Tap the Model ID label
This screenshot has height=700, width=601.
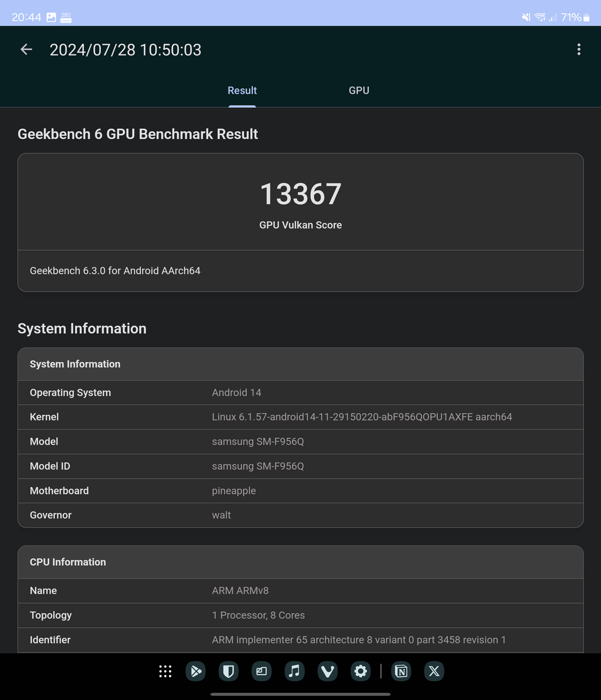tap(50, 466)
